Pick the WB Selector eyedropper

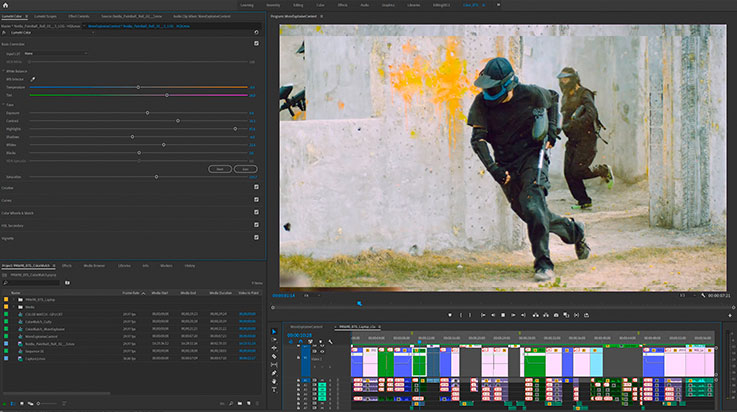pos(32,78)
